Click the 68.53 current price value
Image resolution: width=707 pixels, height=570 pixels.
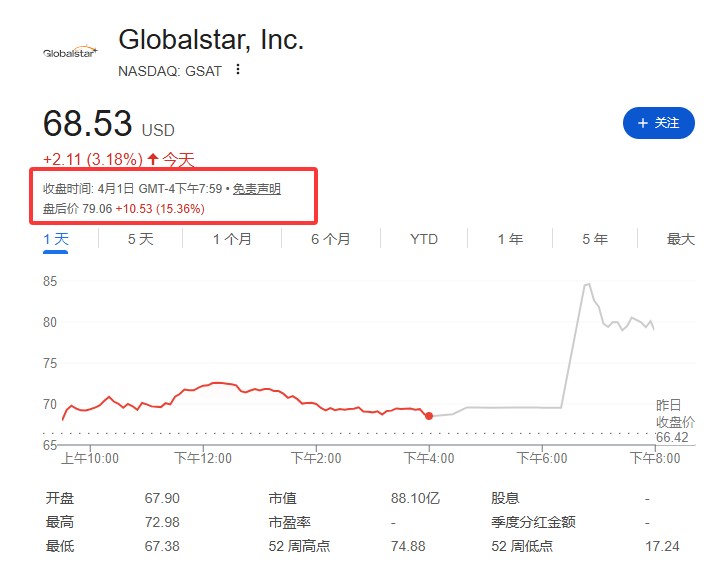[x=88, y=124]
